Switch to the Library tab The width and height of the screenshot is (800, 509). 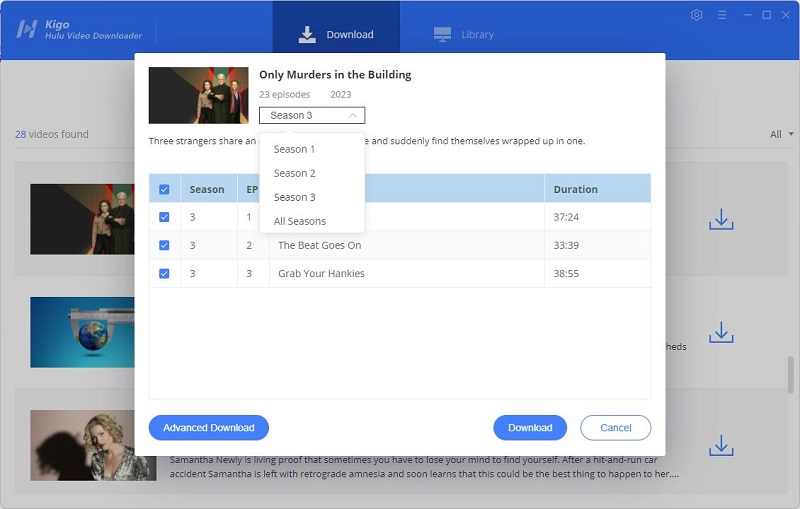(464, 34)
